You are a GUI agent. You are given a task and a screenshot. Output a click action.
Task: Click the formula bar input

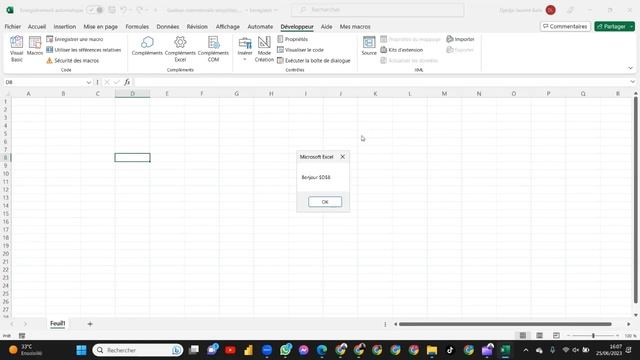pyautogui.click(x=381, y=82)
